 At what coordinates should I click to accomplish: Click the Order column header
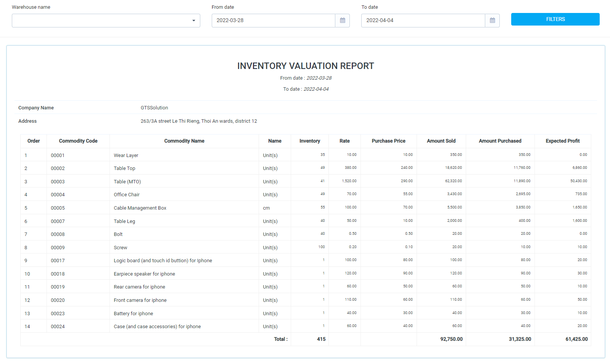coord(34,141)
